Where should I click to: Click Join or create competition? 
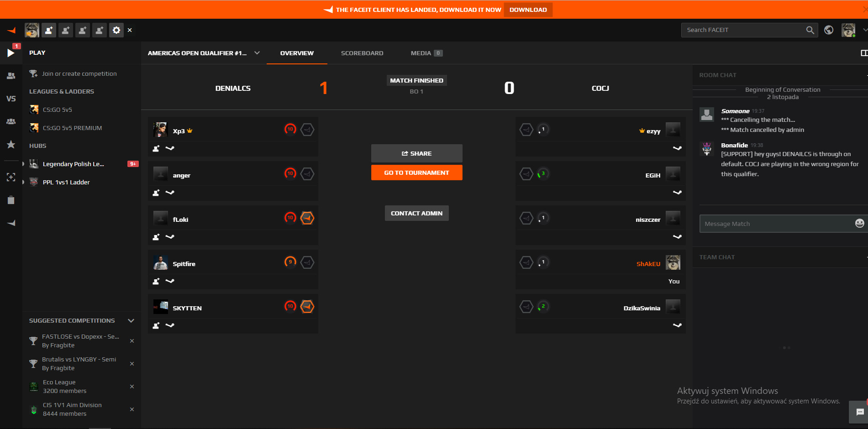click(79, 73)
